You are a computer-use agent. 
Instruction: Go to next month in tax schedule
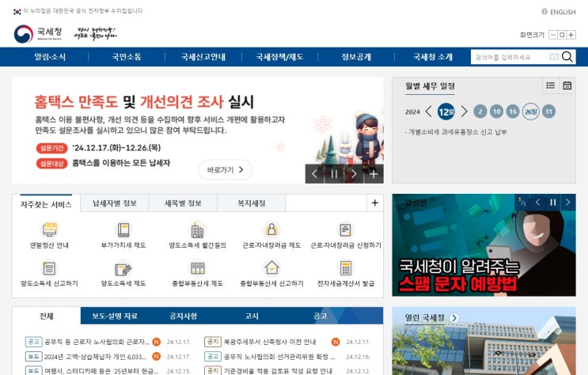click(464, 112)
